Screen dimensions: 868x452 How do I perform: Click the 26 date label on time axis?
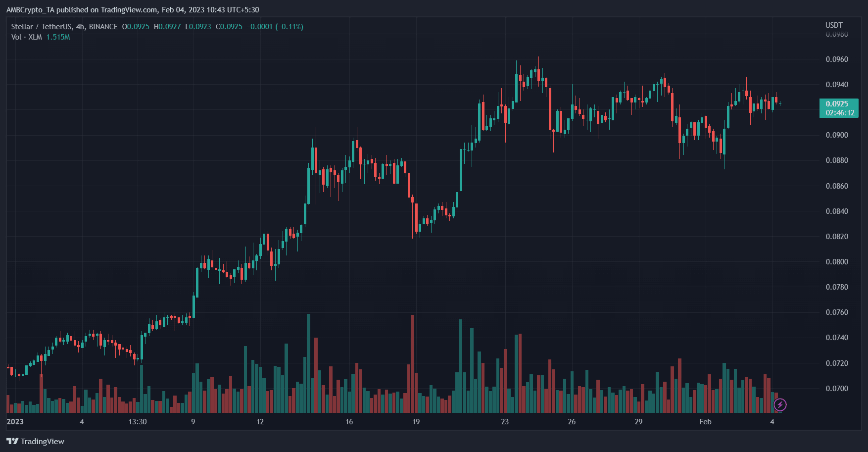pyautogui.click(x=572, y=422)
